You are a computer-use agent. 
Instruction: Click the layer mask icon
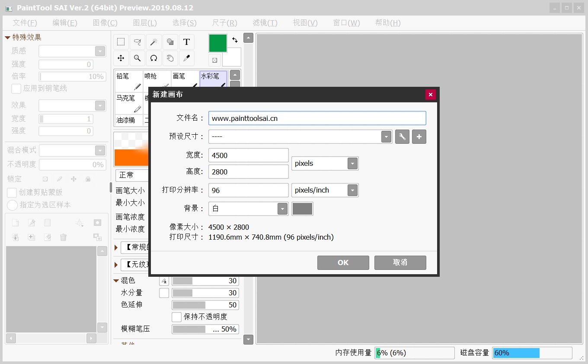(x=98, y=223)
